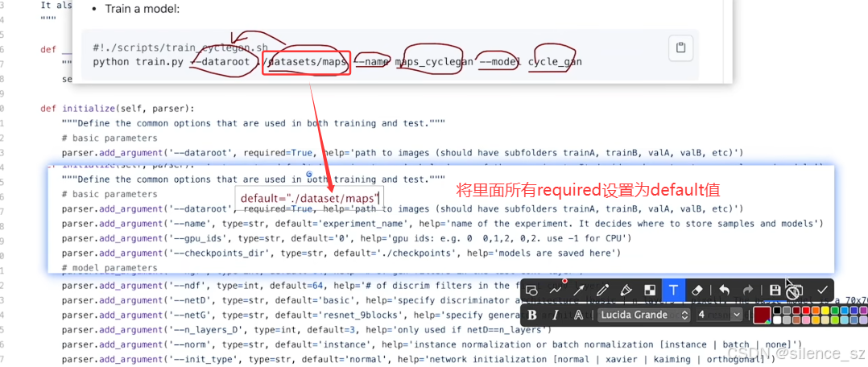
Task: Click the '--checkpoints_dir' add_argument line
Action: click(341, 254)
